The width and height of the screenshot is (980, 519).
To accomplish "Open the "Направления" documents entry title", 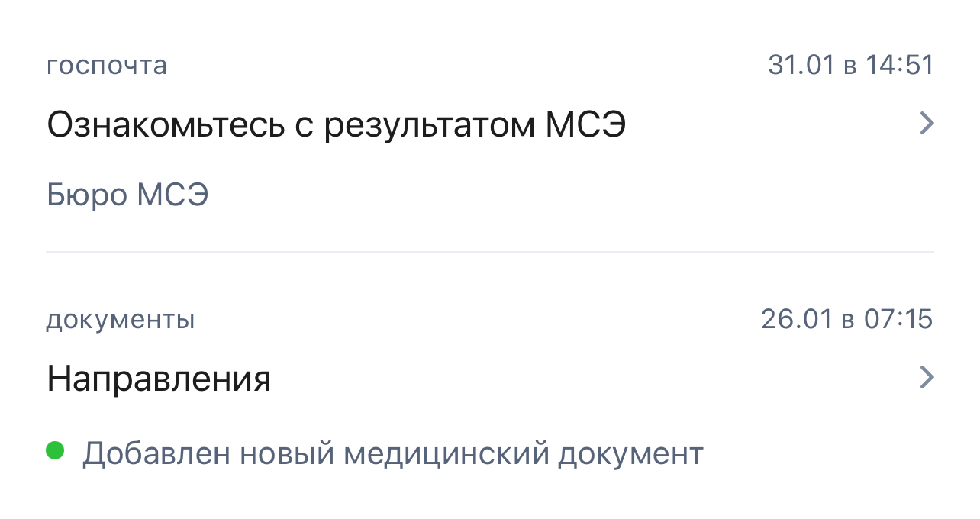I will 159,379.
